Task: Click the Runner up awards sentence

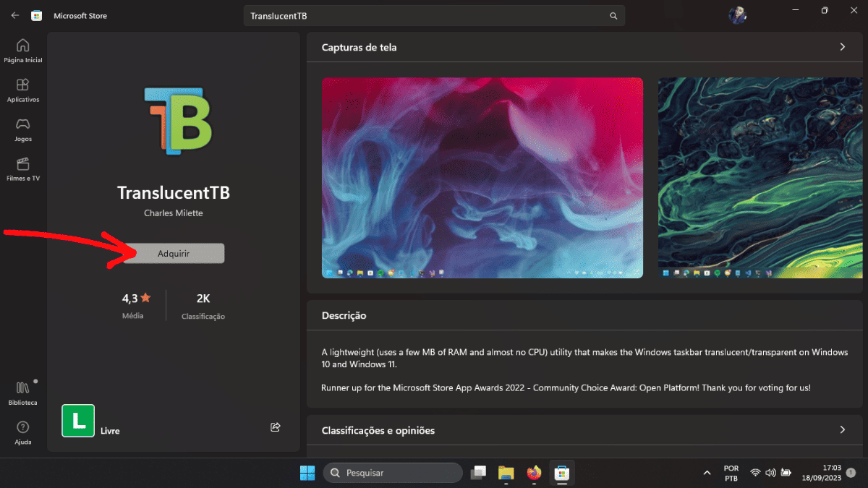Action: pyautogui.click(x=566, y=388)
